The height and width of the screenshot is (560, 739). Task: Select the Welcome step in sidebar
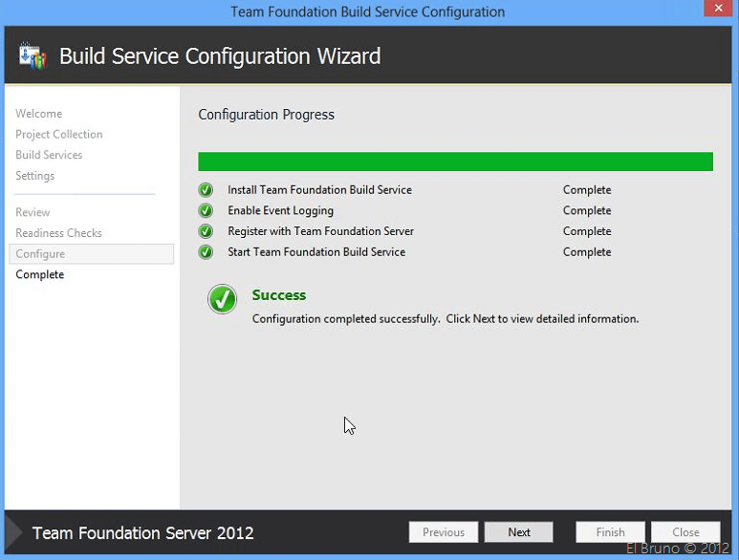(39, 114)
